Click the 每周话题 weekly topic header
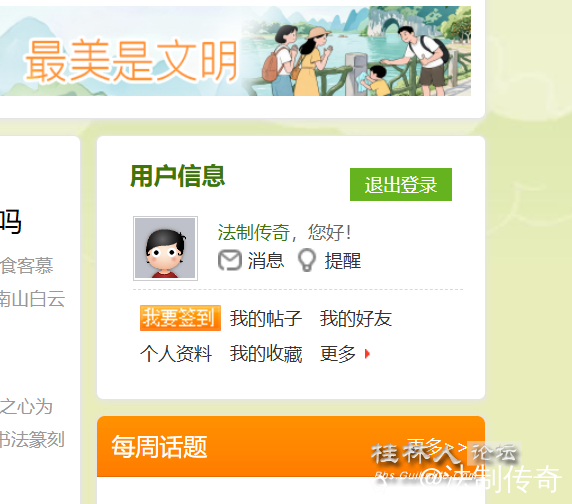The width and height of the screenshot is (572, 504). coord(159,447)
